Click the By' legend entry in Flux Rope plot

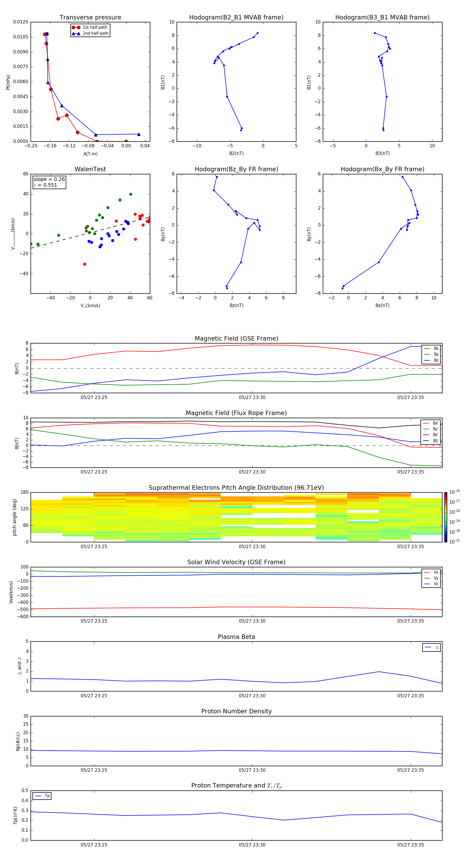point(431,429)
